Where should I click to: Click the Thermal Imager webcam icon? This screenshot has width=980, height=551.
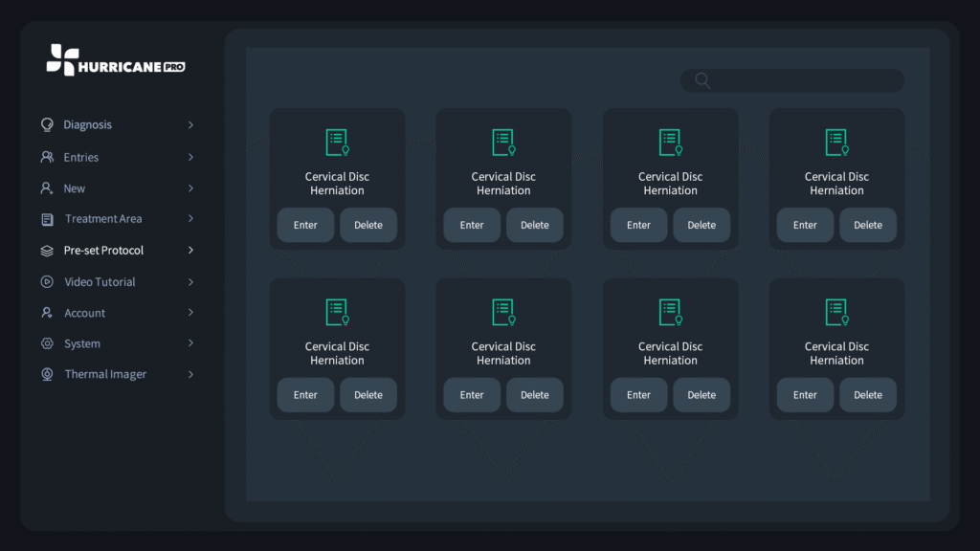tap(47, 374)
